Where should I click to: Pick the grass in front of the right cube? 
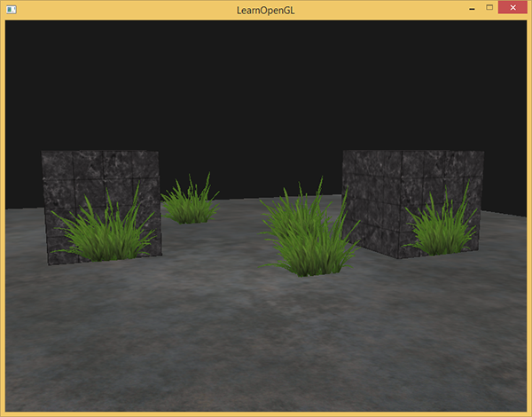pos(439,231)
